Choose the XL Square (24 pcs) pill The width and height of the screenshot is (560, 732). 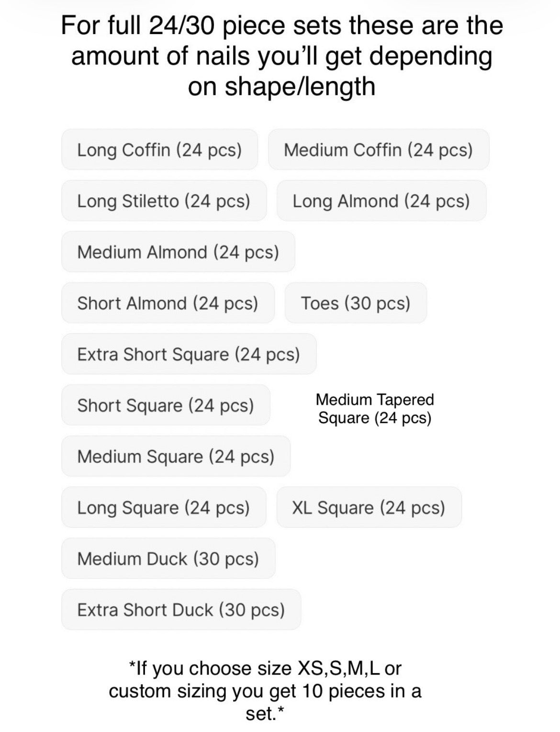(x=369, y=508)
